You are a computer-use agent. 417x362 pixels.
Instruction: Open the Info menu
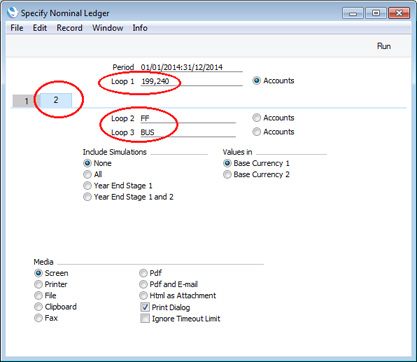pyautogui.click(x=140, y=28)
